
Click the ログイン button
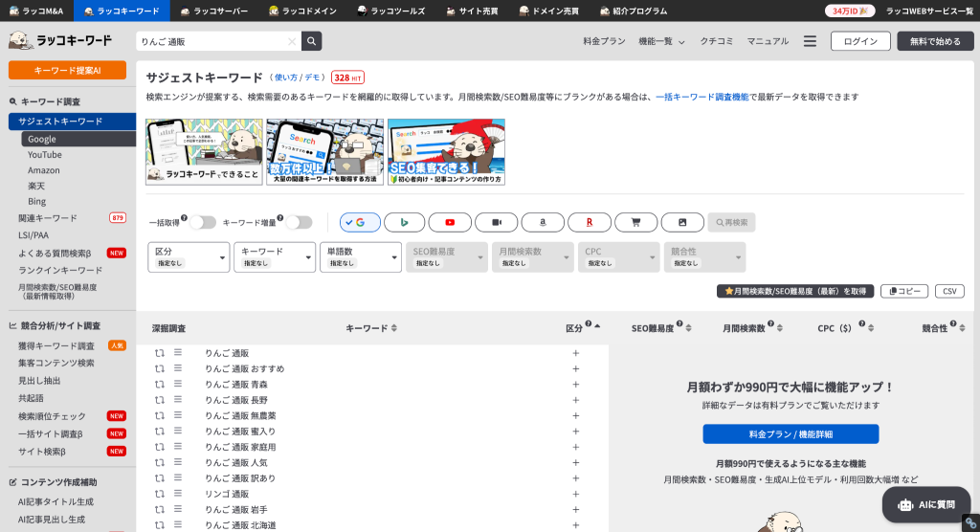point(860,41)
